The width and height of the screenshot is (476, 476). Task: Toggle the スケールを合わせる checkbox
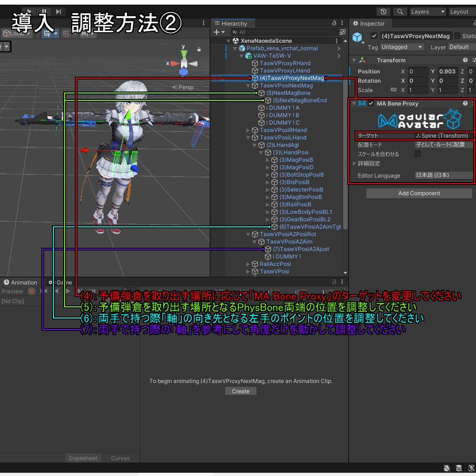[x=418, y=154]
